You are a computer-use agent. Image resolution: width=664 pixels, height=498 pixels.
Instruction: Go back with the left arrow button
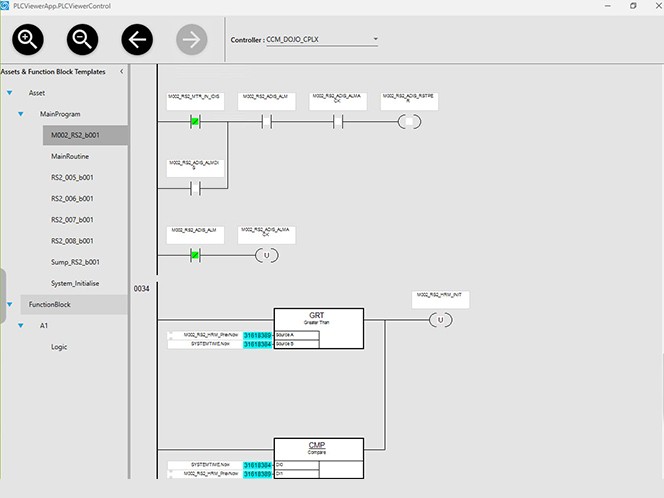pyautogui.click(x=137, y=40)
